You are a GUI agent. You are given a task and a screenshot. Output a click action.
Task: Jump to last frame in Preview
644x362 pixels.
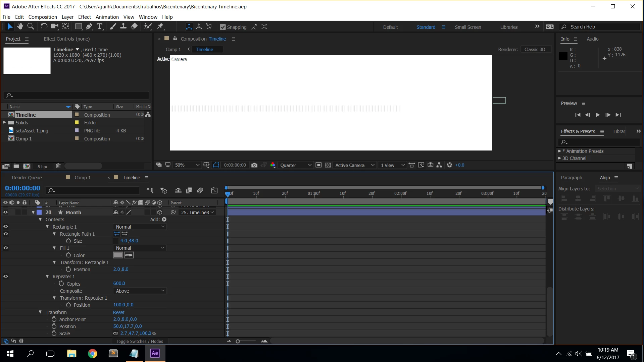[618, 115]
